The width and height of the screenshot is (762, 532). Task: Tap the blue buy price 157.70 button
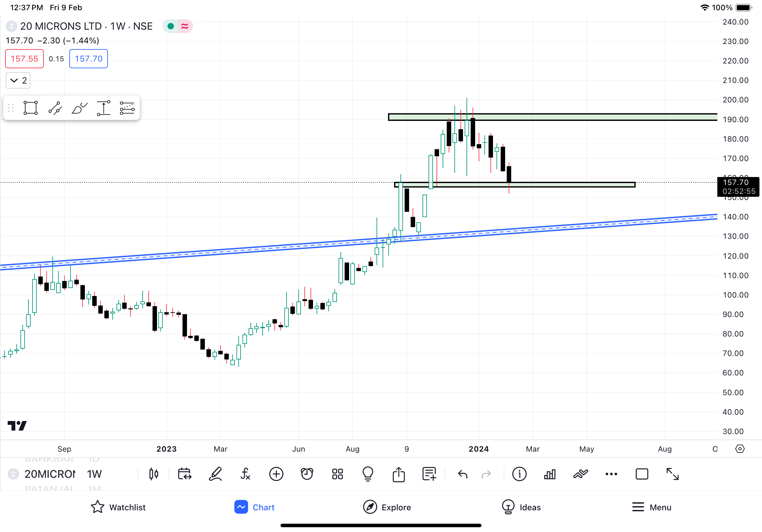(88, 59)
